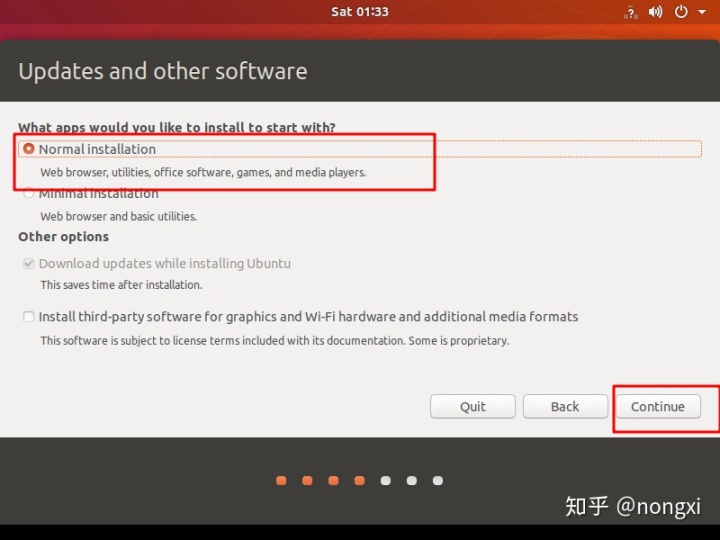Click text 'This saves time after installation.'
Screen dimensions: 720x540
(121, 285)
